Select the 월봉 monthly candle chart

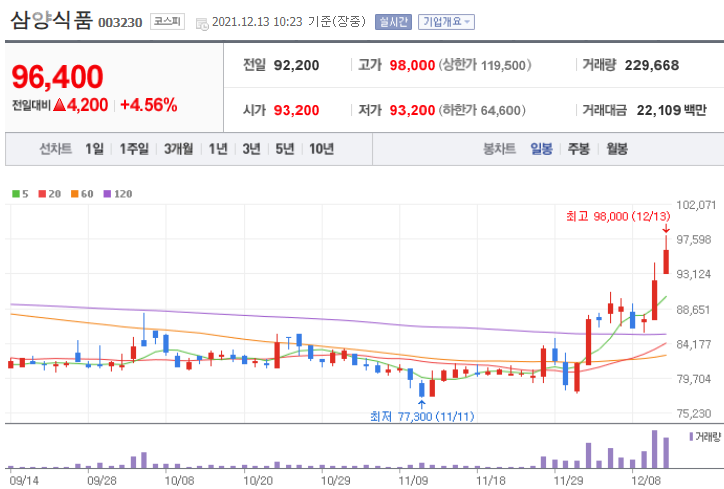[x=616, y=149]
